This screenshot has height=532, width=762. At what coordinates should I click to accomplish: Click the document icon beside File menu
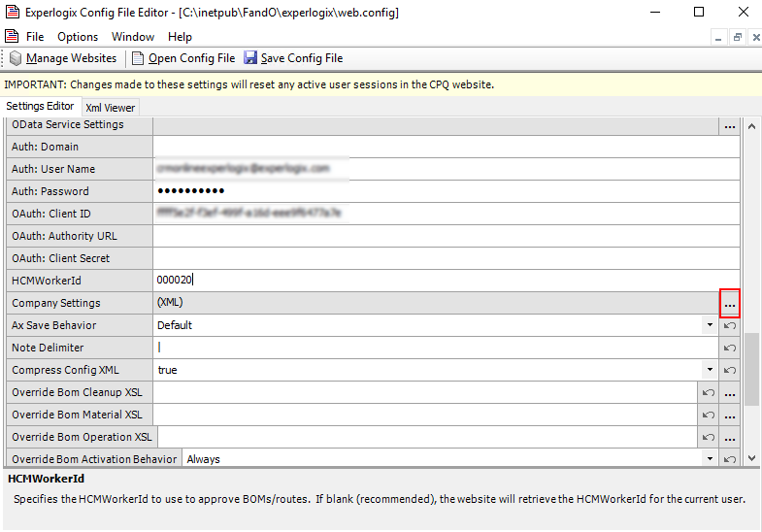12,37
